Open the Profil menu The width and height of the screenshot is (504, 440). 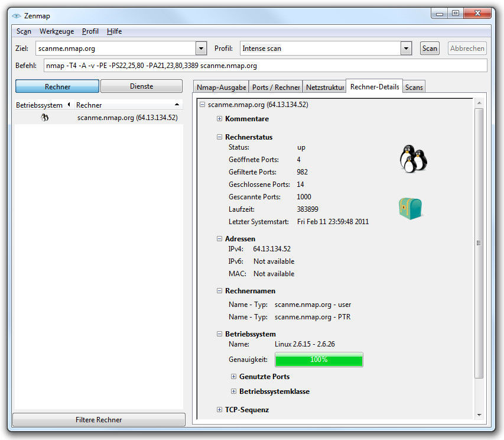pos(90,31)
